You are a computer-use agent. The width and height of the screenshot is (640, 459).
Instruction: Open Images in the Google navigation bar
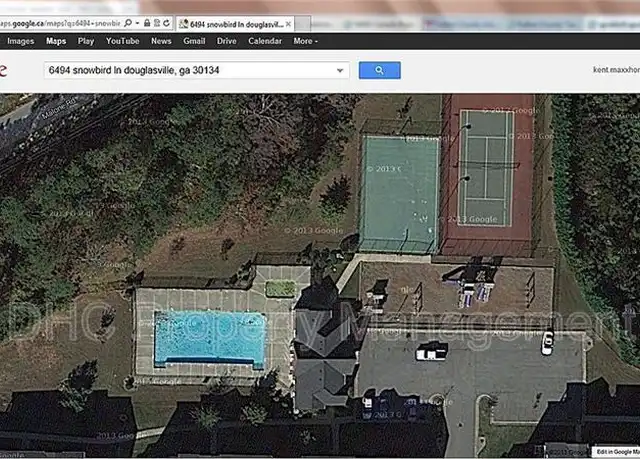point(20,41)
